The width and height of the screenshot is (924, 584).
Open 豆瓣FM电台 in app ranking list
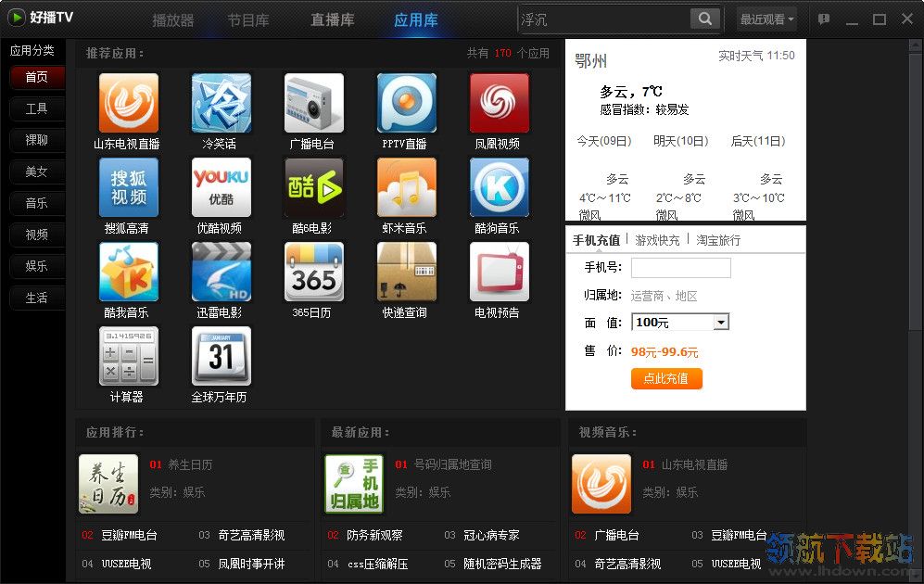(x=129, y=535)
